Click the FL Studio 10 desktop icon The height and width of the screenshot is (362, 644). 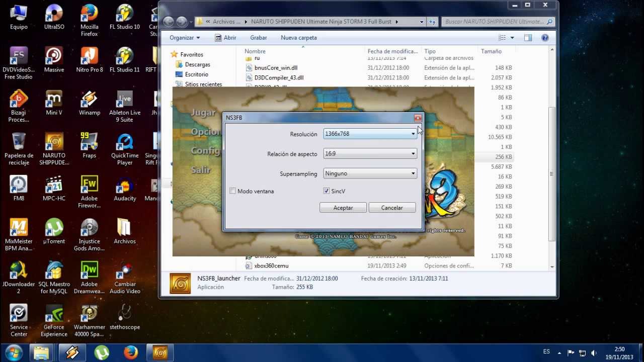tap(125, 17)
